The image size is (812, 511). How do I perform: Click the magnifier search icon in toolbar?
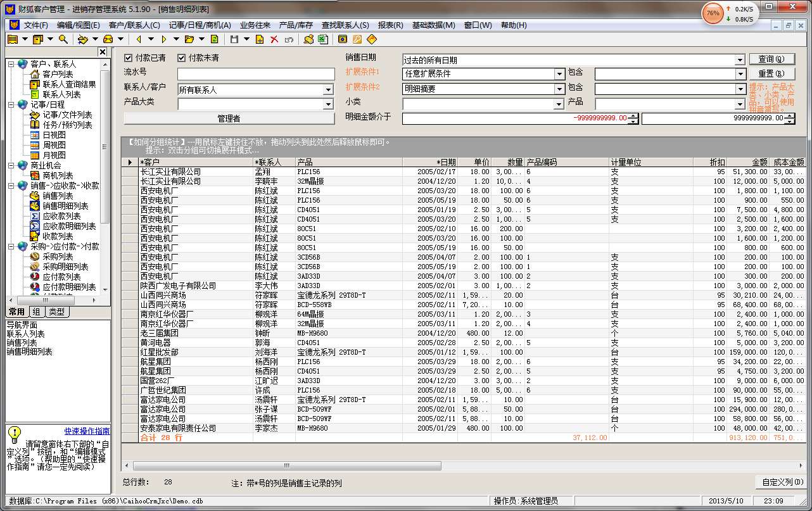pyautogui.click(x=63, y=39)
